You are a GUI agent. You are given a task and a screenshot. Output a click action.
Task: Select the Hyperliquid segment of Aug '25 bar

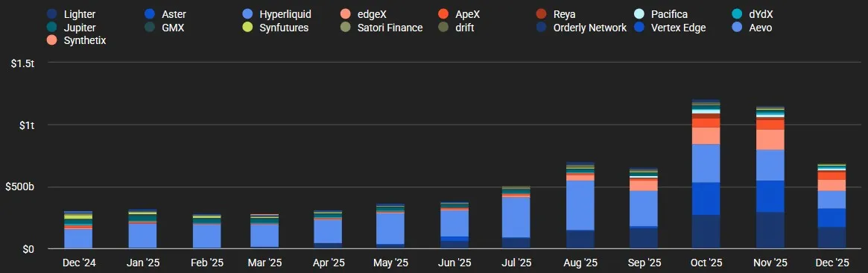click(580, 205)
